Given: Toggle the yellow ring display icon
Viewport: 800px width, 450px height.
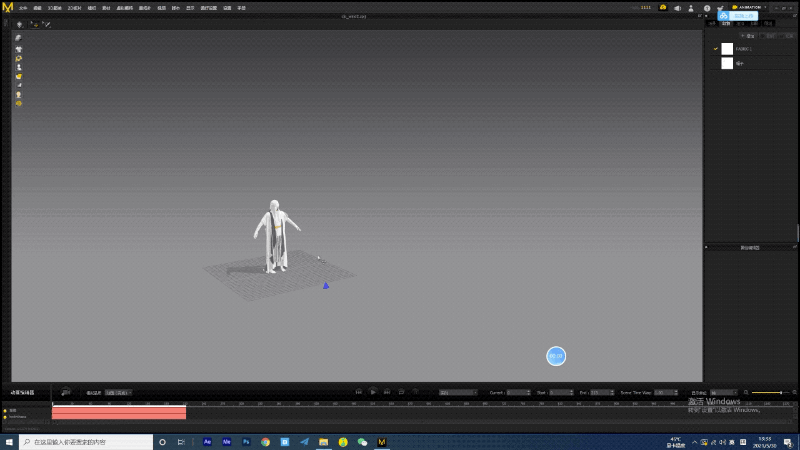Looking at the screenshot, I should (x=18, y=59).
